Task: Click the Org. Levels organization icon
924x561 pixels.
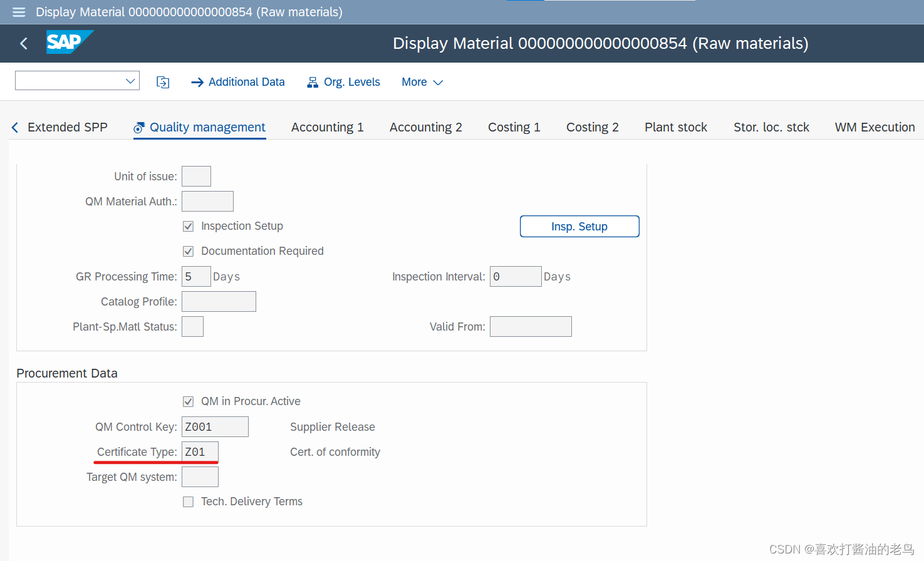Action: 312,81
